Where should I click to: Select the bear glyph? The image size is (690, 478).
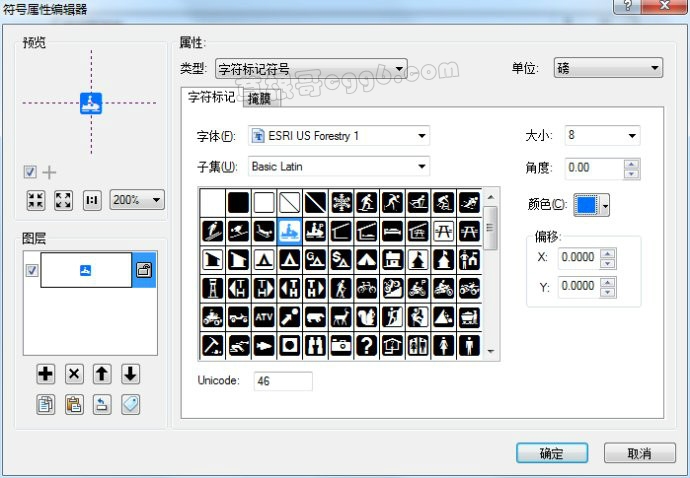point(315,317)
